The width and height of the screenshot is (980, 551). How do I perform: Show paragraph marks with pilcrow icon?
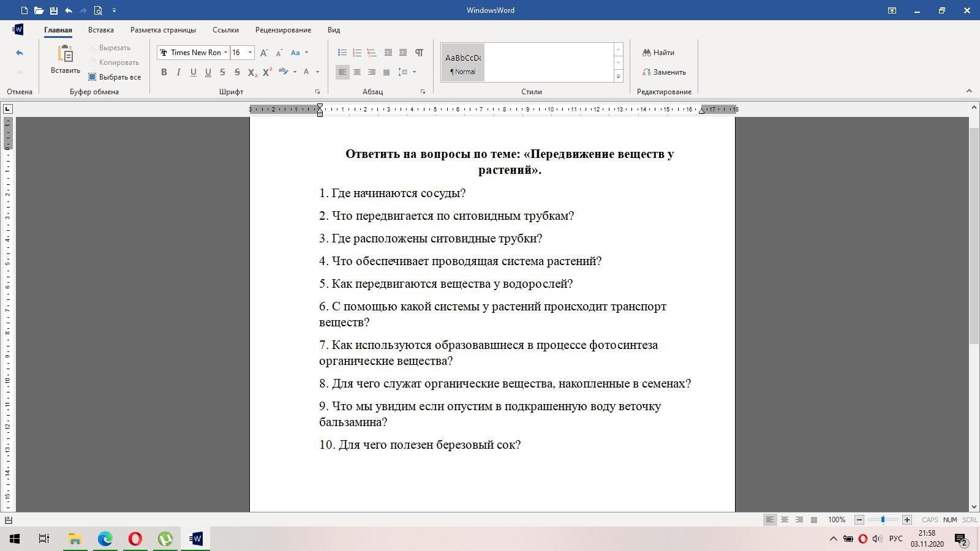pyautogui.click(x=419, y=53)
